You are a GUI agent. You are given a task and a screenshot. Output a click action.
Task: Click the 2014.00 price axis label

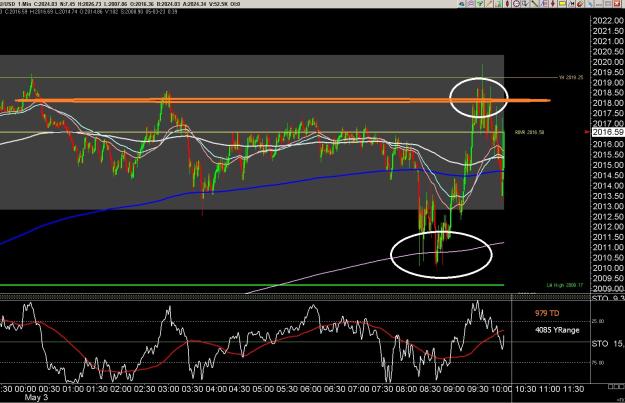pos(608,186)
